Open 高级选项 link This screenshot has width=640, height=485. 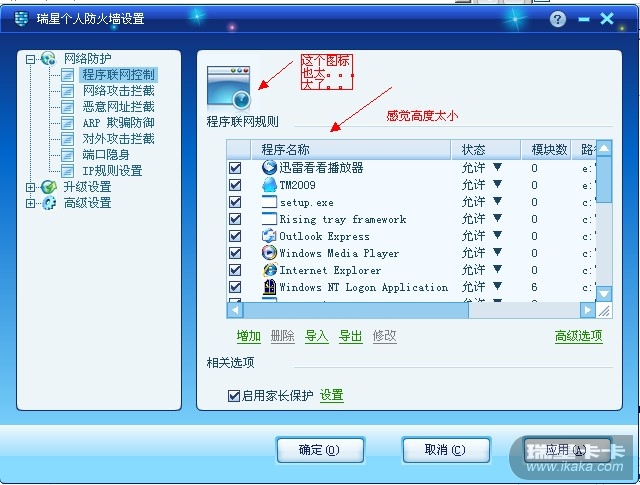pyautogui.click(x=578, y=336)
